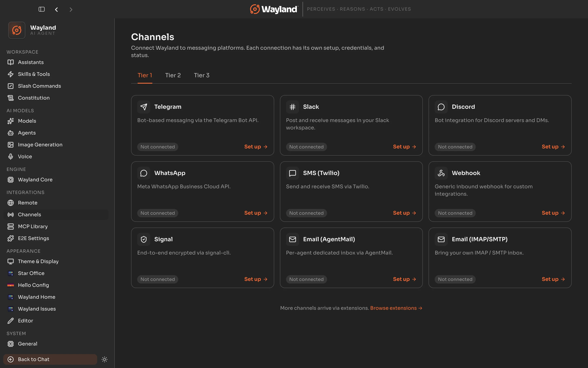588x368 pixels.
Task: Click the Slack card title text
Action: point(311,107)
